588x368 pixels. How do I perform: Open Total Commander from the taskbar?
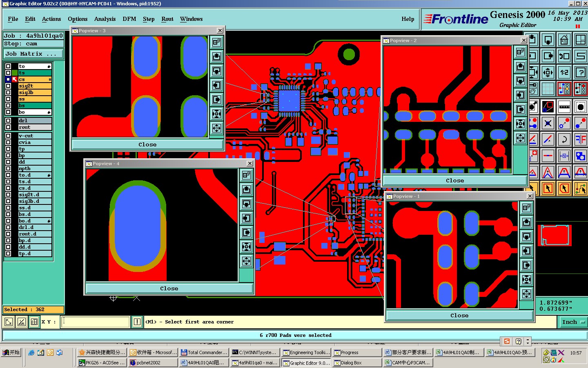204,352
